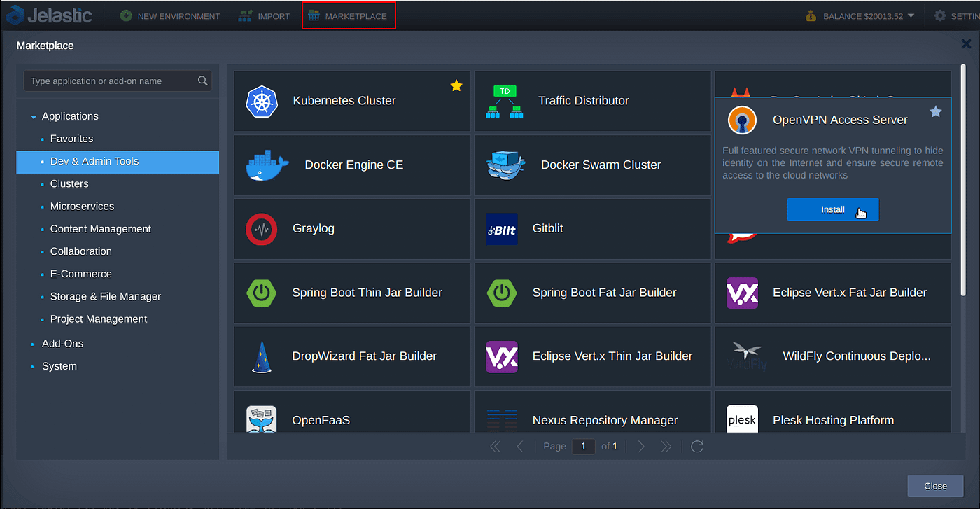
Task: Select the Kubernetes Cluster title
Action: pos(344,101)
